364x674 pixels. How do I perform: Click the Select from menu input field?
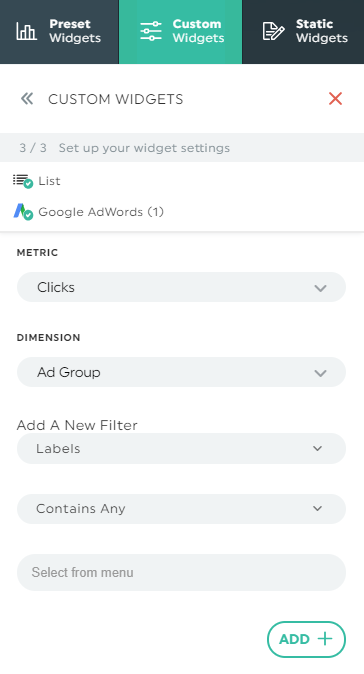[x=181, y=572]
